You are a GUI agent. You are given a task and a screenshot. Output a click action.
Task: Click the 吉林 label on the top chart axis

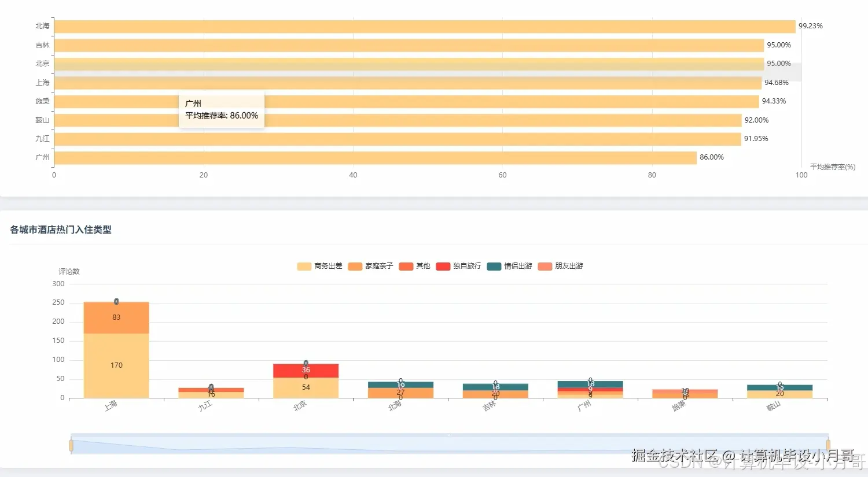42,45
